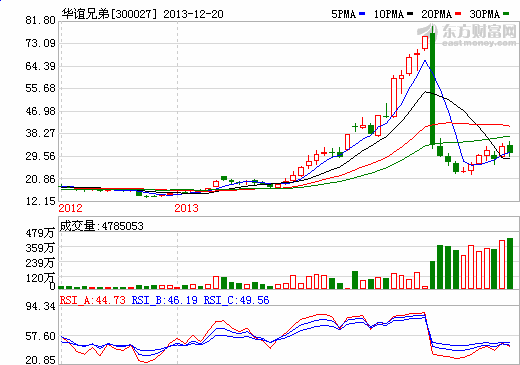Click the stock title 华谊兄弟[300027]
Image resolution: width=520 pixels, height=365 pixels.
point(109,14)
